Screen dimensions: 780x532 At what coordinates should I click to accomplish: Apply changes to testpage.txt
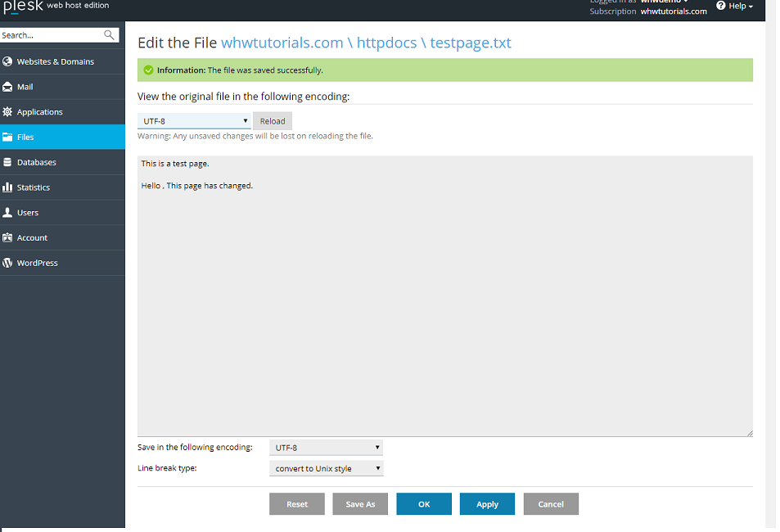487,503
